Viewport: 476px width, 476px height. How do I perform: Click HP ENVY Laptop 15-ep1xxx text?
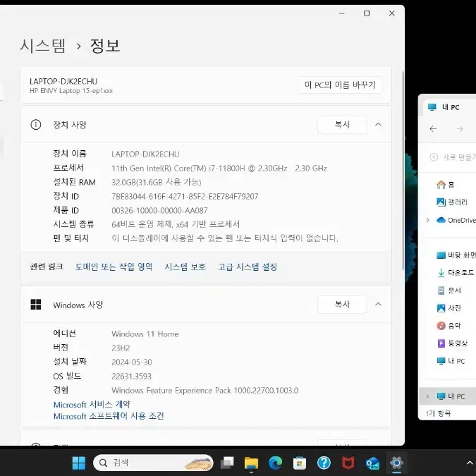[71, 91]
